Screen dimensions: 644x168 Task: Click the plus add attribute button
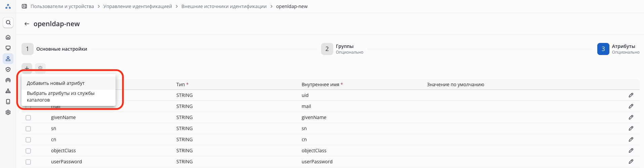pyautogui.click(x=27, y=68)
